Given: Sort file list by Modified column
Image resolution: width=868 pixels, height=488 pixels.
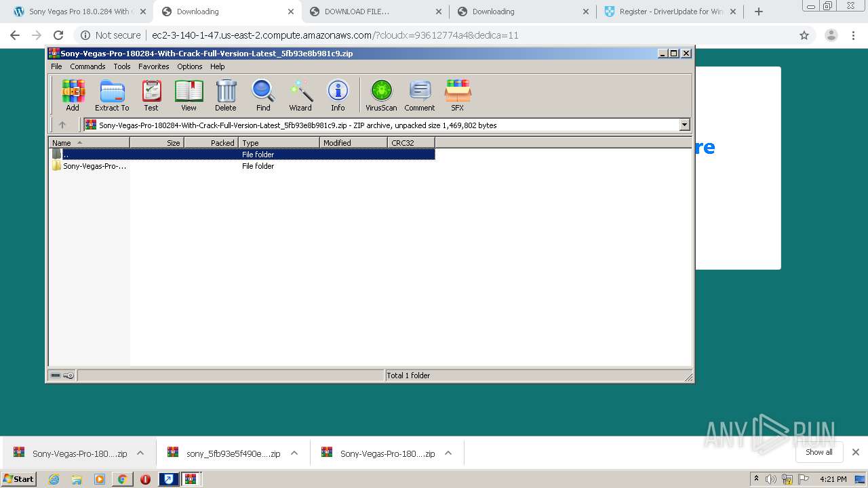Looking at the screenshot, I should (353, 142).
